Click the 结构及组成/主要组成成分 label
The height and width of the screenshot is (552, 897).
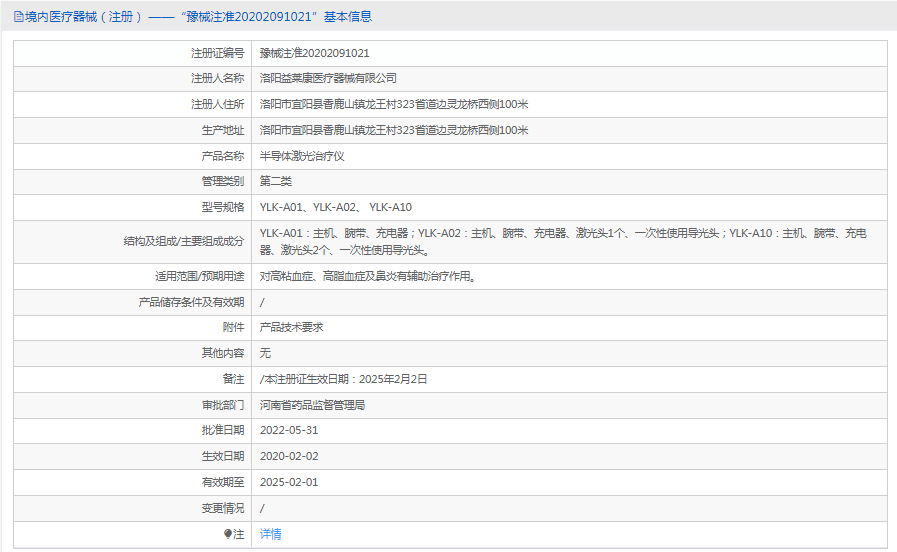click(184, 241)
